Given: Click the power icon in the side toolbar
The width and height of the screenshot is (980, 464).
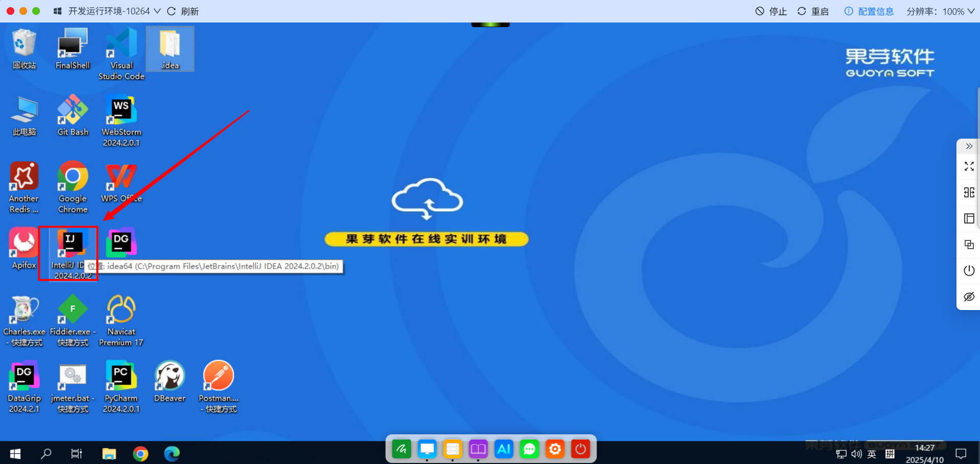Looking at the screenshot, I should [969, 271].
